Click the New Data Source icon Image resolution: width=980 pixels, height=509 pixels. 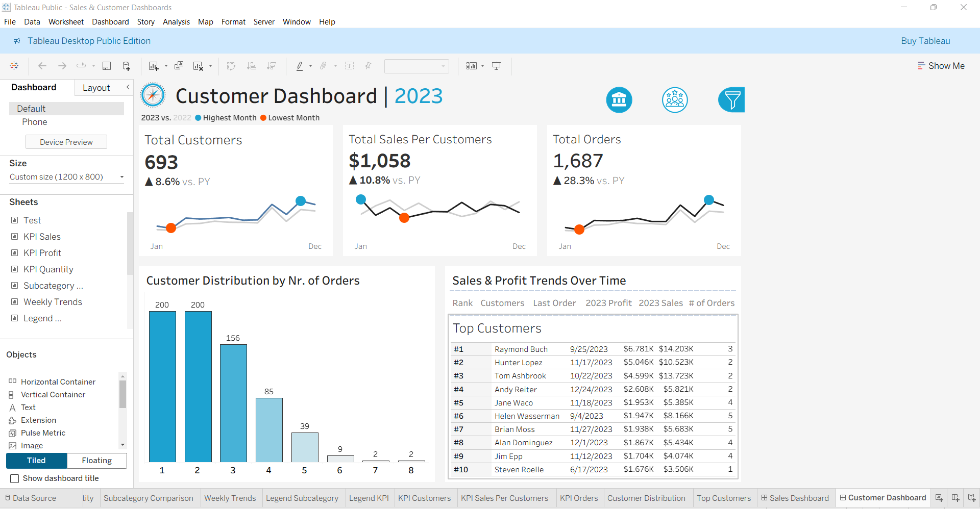tap(126, 66)
